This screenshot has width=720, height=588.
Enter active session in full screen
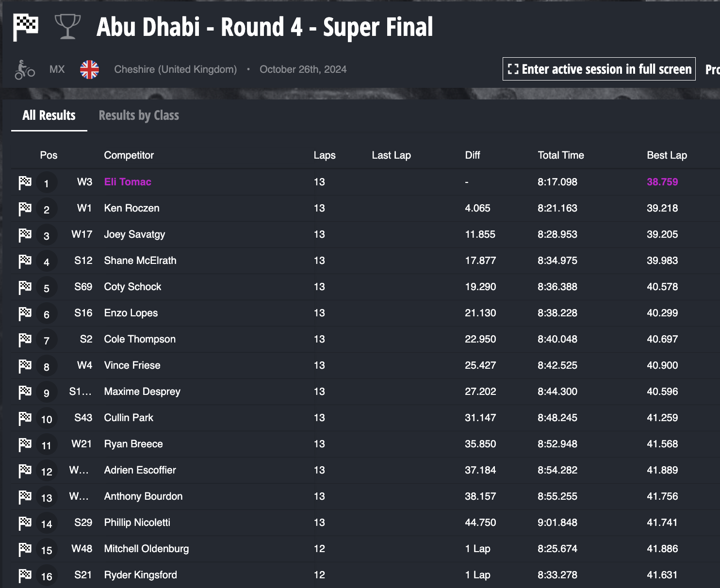point(599,69)
